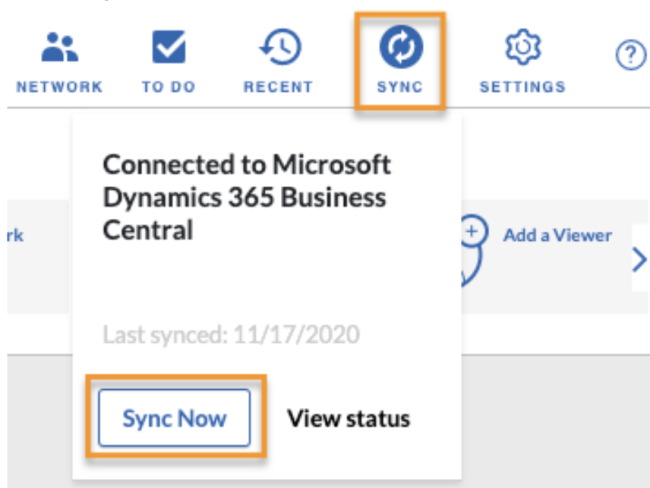The width and height of the screenshot is (650, 488).
Task: Click the Network people icon
Action: click(60, 47)
